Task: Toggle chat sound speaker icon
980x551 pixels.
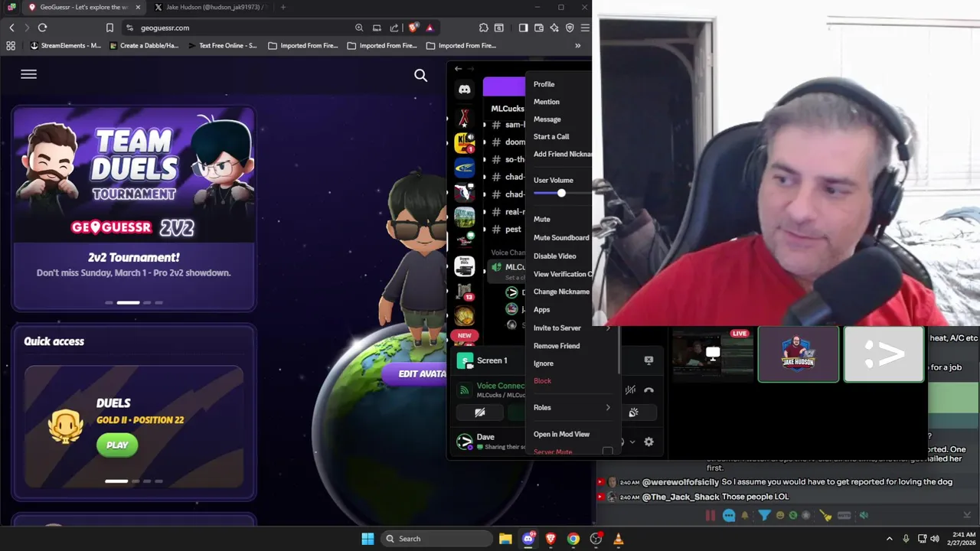Action: coord(864,516)
